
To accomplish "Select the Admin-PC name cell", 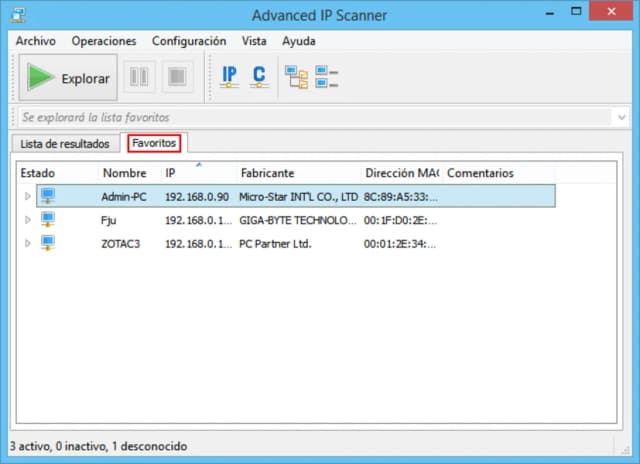I will (x=124, y=197).
